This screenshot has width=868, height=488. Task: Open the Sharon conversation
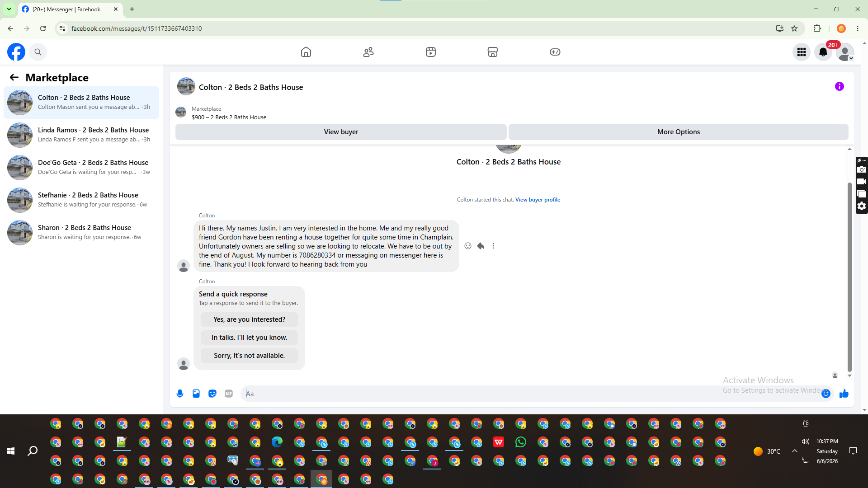coord(81,233)
